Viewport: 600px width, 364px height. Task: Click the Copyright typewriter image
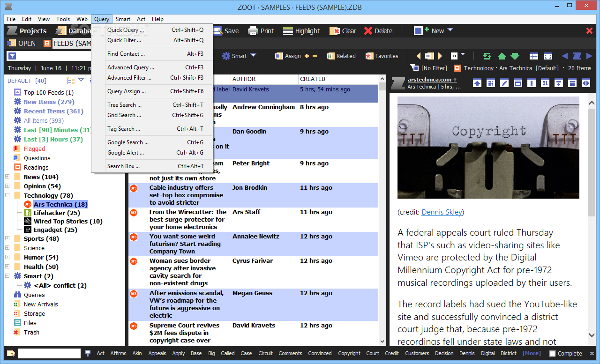488,148
